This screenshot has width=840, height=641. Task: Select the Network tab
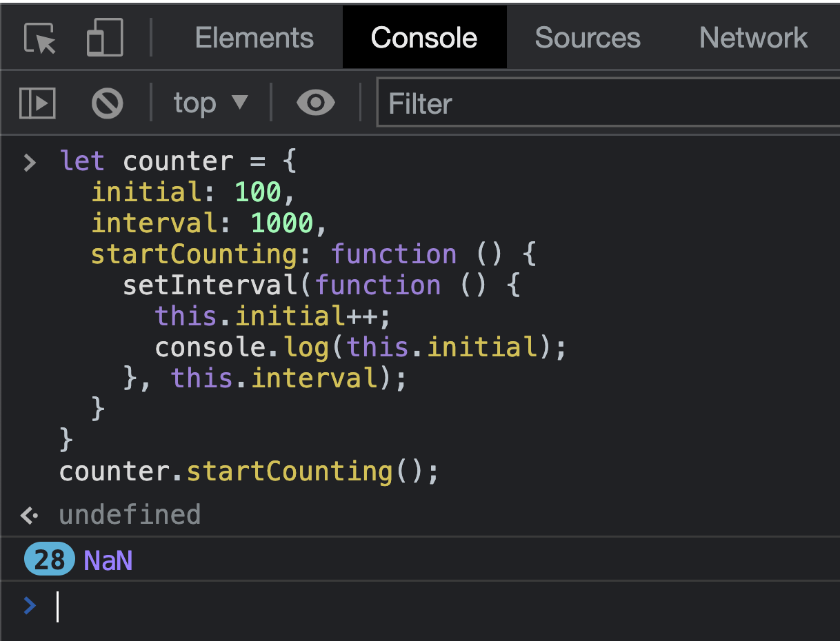(752, 37)
